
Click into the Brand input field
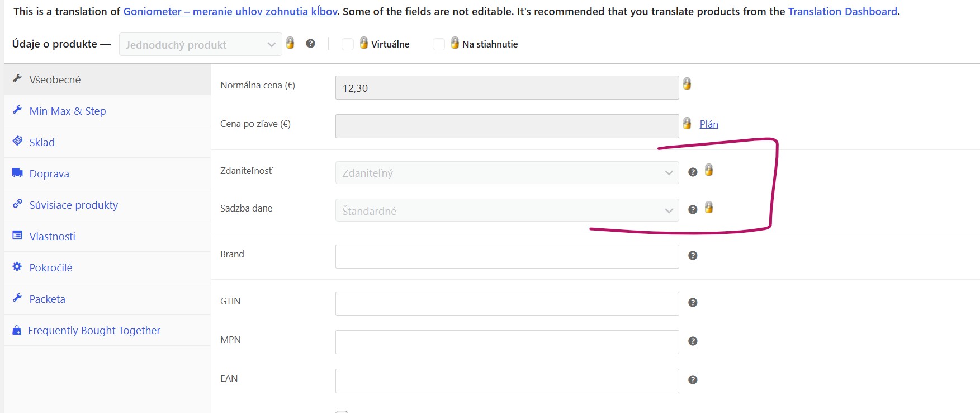(507, 256)
